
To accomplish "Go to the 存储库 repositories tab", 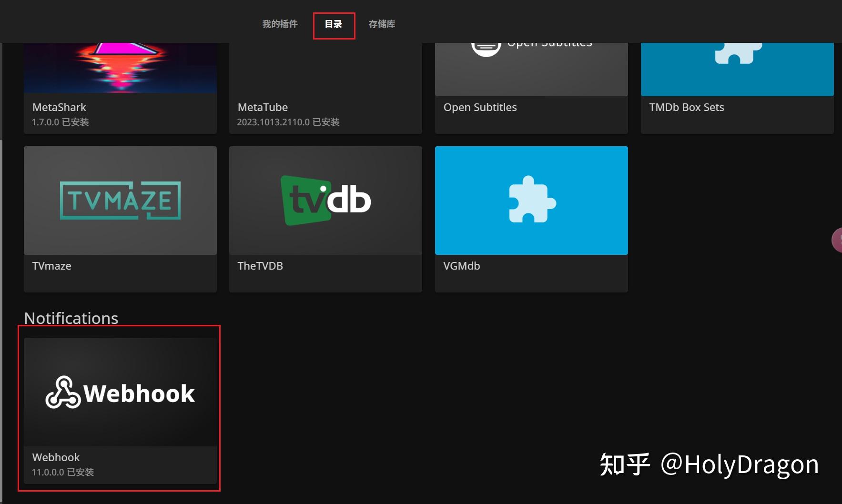I will pyautogui.click(x=382, y=24).
